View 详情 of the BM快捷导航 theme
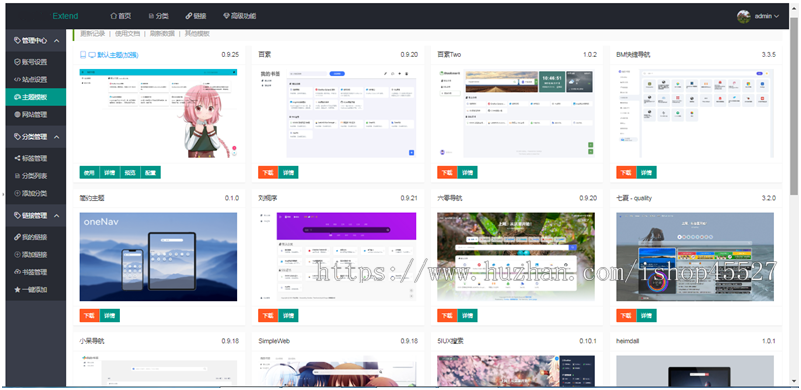 647,172
